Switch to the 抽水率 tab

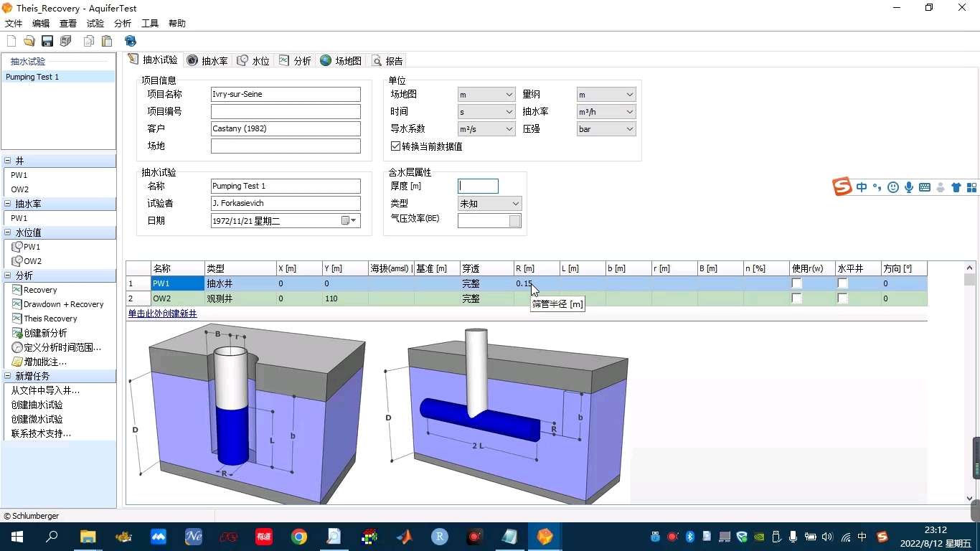207,61
